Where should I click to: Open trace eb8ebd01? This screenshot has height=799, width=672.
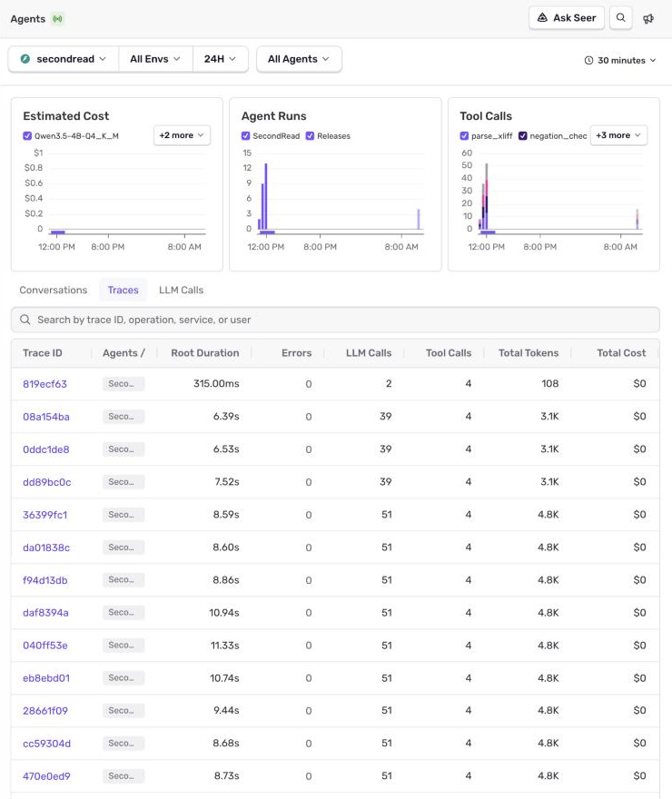pyautogui.click(x=46, y=677)
